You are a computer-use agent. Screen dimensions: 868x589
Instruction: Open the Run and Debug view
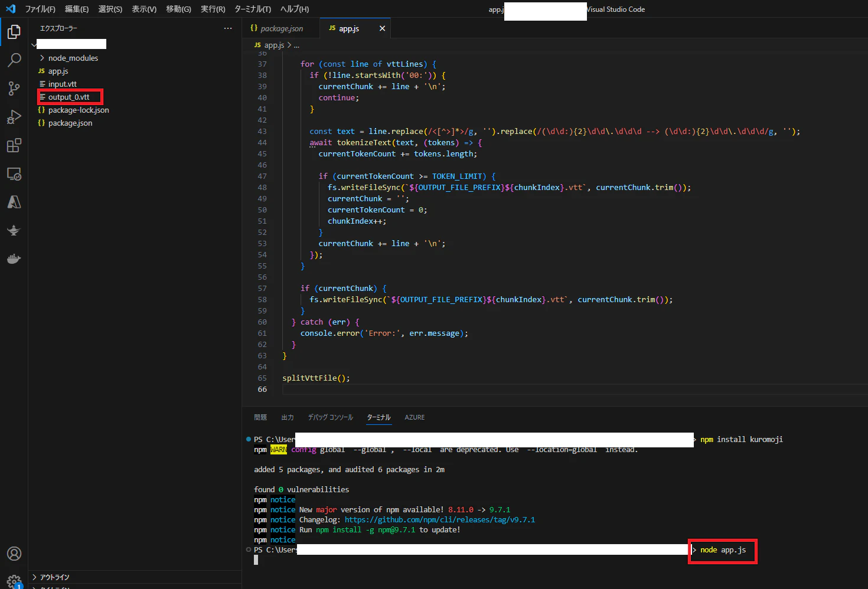14,117
